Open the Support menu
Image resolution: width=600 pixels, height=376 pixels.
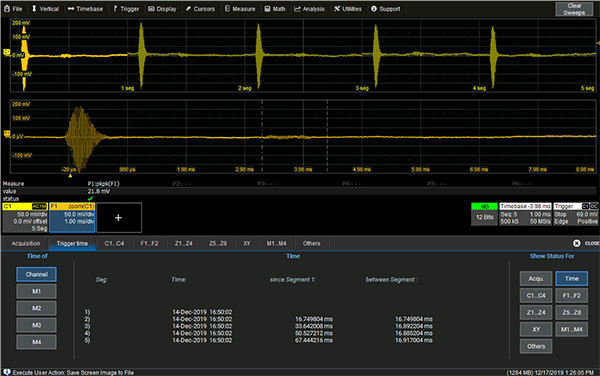click(385, 8)
